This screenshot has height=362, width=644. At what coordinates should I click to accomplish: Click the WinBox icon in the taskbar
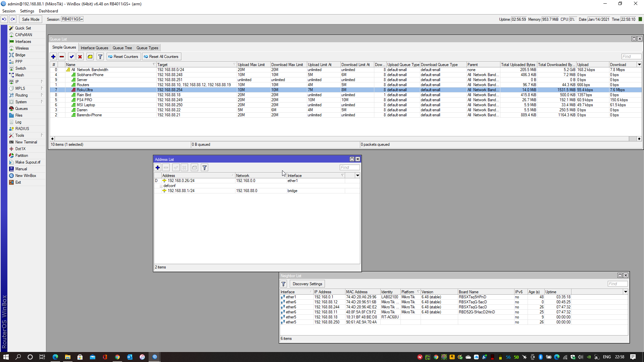pyautogui.click(x=154, y=357)
